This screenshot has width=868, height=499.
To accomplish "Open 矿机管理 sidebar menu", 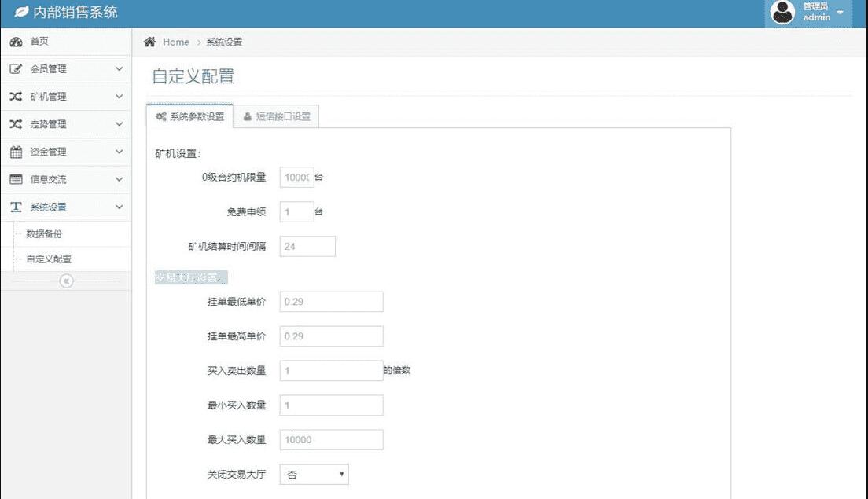I will point(66,96).
